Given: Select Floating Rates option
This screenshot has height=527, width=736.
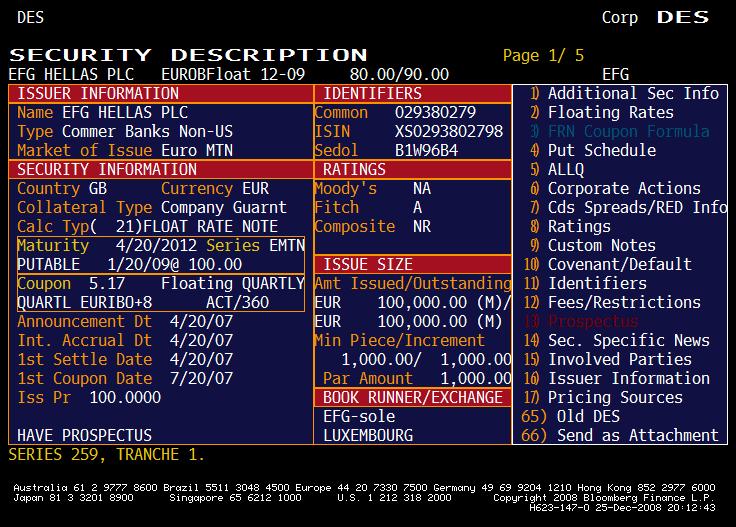Looking at the screenshot, I should click(602, 113).
